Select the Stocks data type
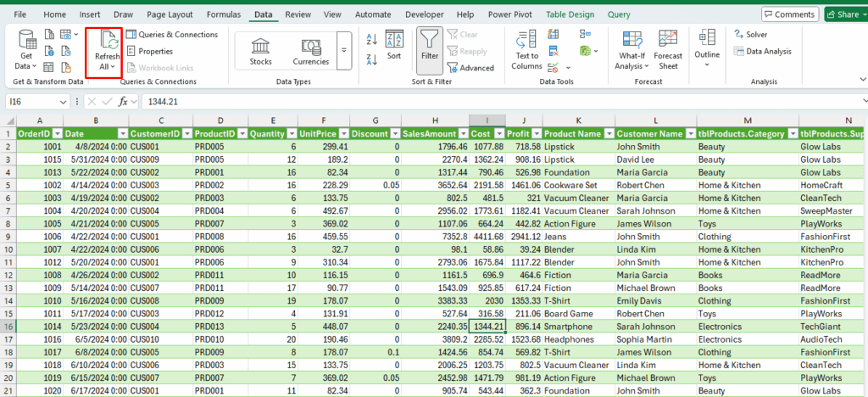 tap(260, 50)
